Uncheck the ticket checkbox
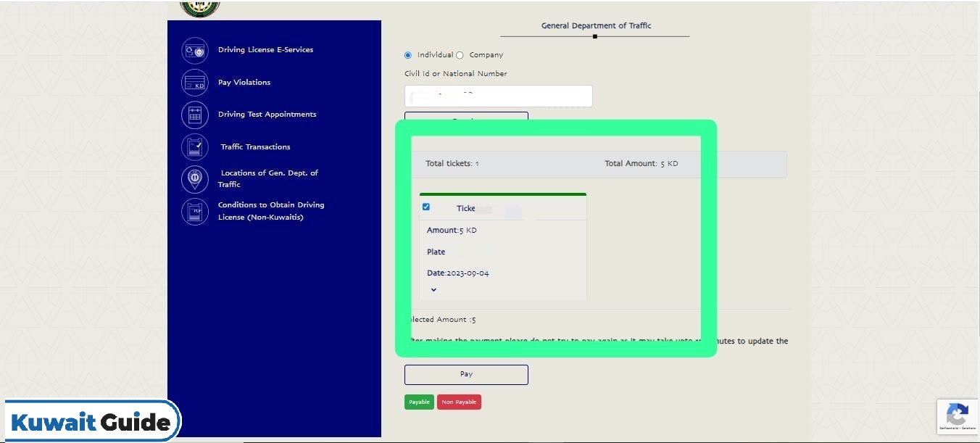 click(426, 207)
